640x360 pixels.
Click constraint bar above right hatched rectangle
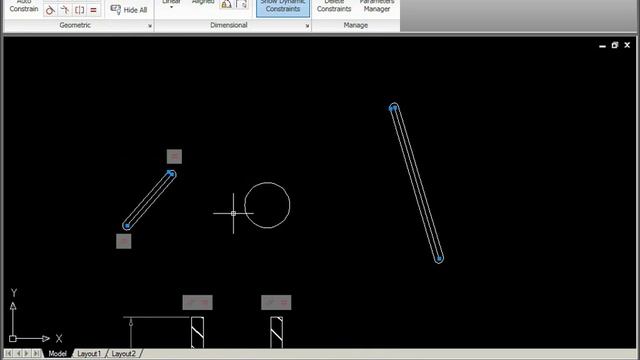pyautogui.click(x=276, y=302)
